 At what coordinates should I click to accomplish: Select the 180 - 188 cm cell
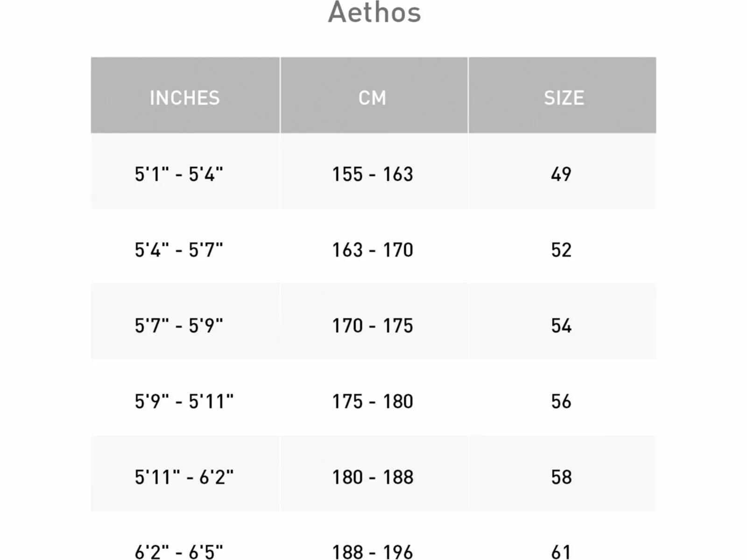[373, 477]
